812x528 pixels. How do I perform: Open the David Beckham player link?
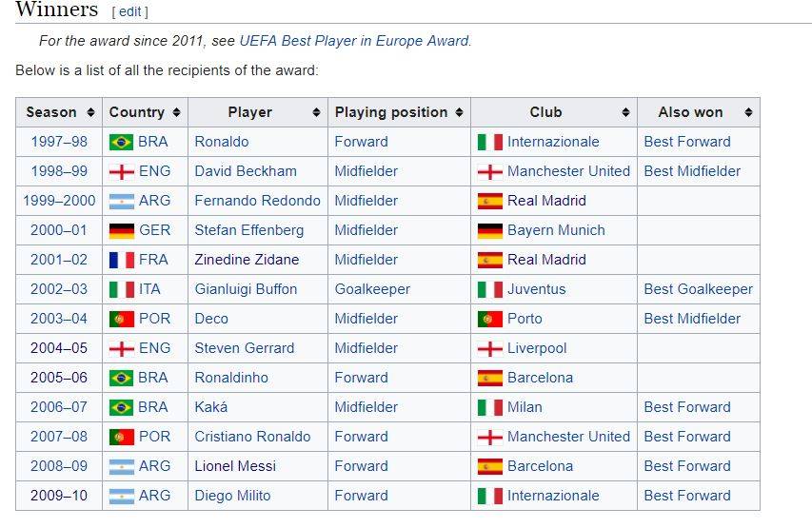coord(246,171)
